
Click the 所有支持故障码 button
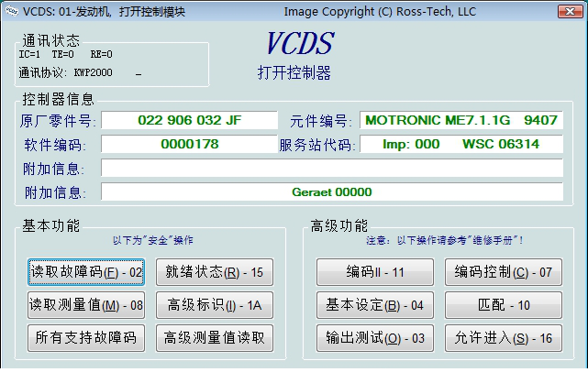click(x=86, y=338)
